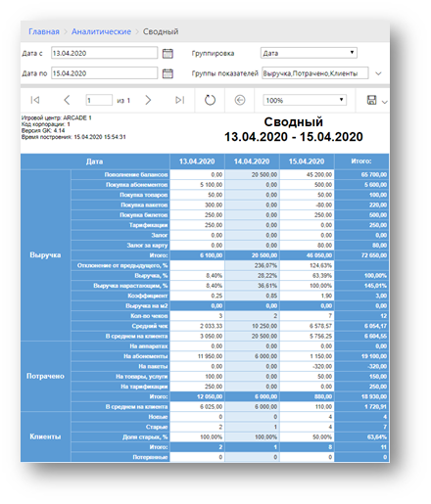Click the back to parent report arrow

click(240, 100)
